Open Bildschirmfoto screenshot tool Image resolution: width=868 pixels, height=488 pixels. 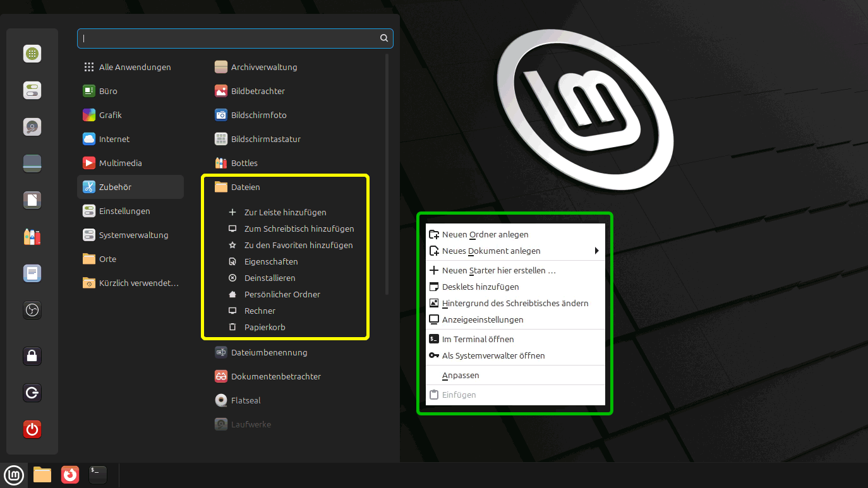(258, 115)
